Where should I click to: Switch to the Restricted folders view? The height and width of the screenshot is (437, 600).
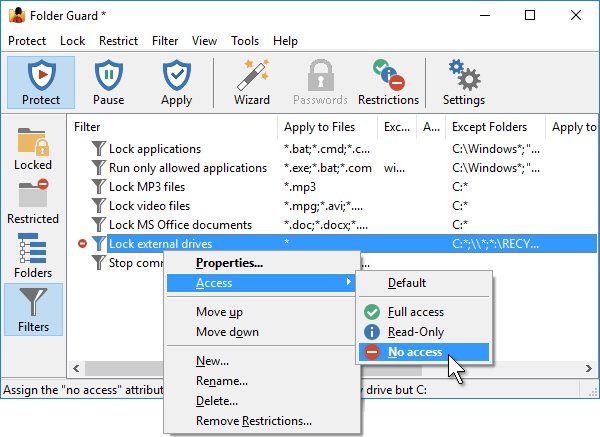[33, 202]
